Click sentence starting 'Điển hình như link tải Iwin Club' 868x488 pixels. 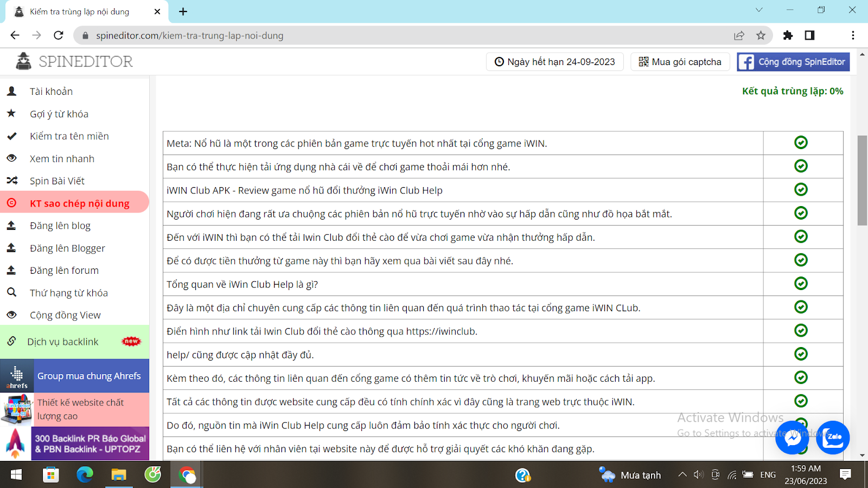[322, 331]
